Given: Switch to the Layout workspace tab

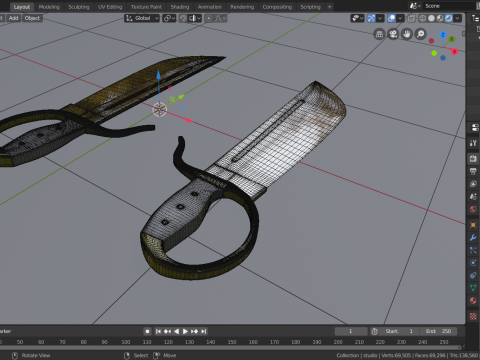Looking at the screenshot, I should pos(22,7).
